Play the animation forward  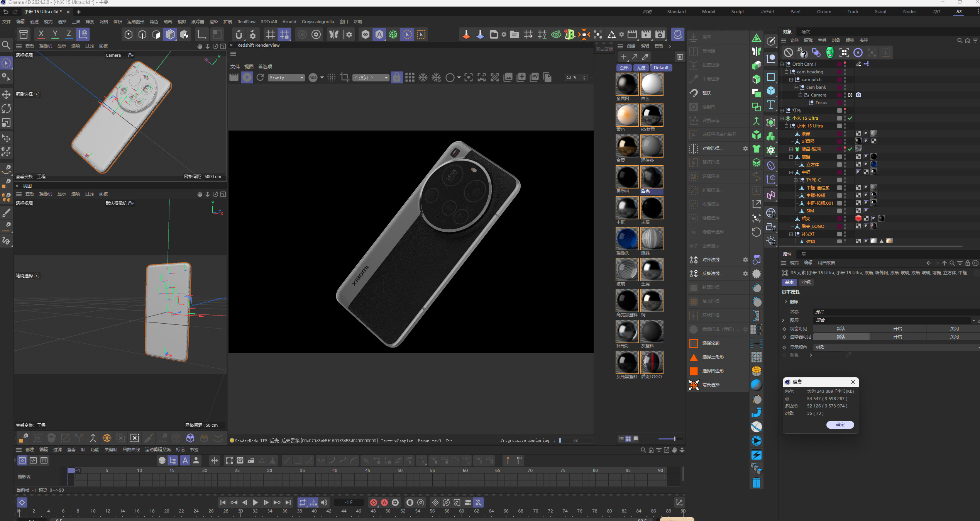(255, 502)
